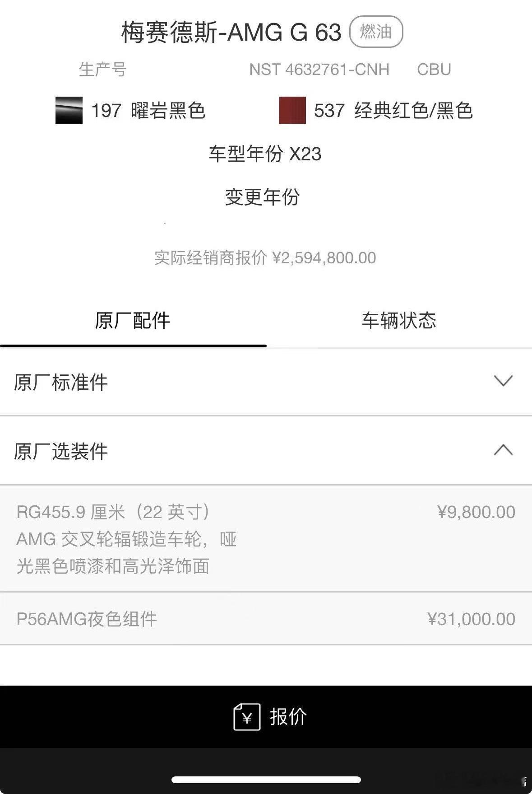This screenshot has height=794, width=532.
Task: Click the 537 经典红色/黑色 interior swatch
Action: tap(292, 110)
